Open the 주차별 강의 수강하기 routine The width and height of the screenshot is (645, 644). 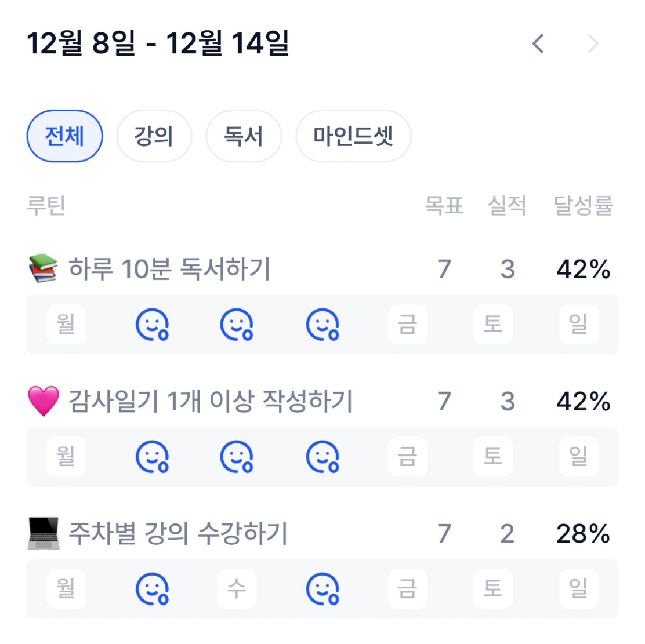tap(178, 533)
